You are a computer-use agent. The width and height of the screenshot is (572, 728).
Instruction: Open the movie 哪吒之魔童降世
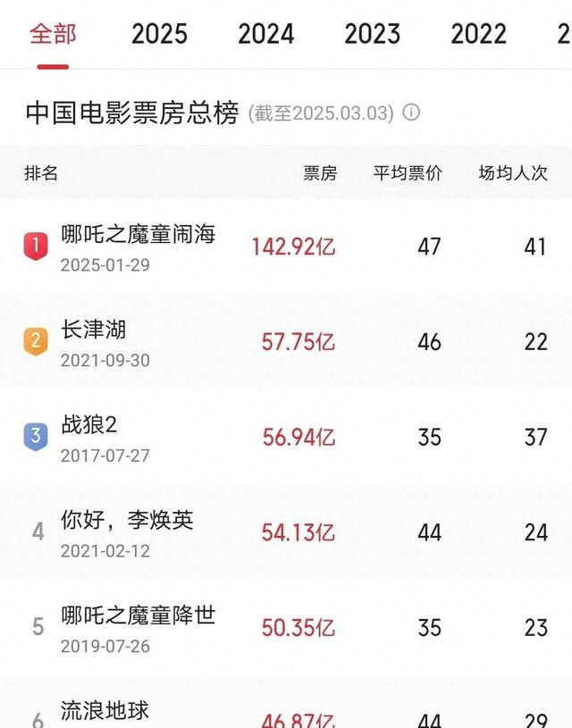(x=138, y=615)
